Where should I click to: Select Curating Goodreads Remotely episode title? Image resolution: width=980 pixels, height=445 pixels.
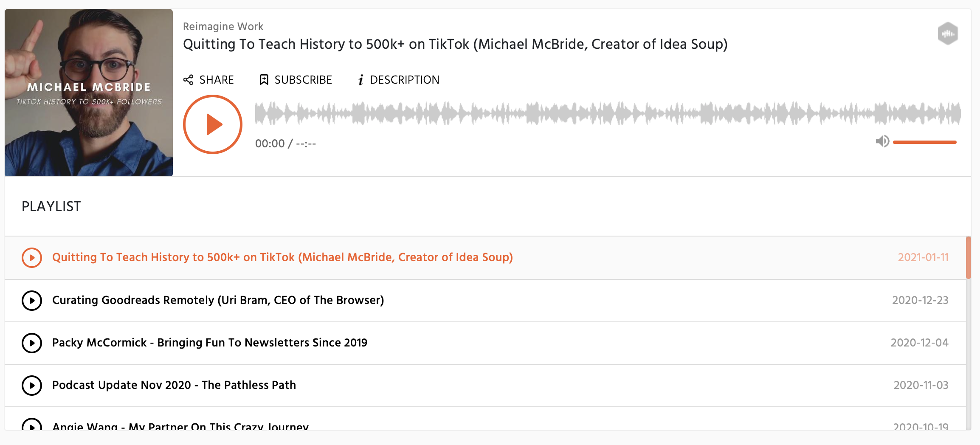pos(218,300)
